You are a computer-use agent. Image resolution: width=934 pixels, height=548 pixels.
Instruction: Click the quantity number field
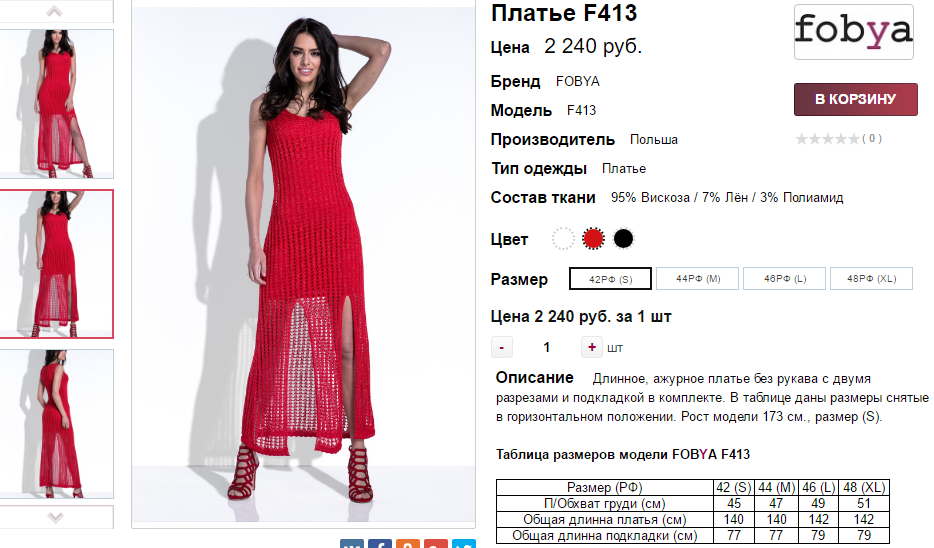point(547,347)
